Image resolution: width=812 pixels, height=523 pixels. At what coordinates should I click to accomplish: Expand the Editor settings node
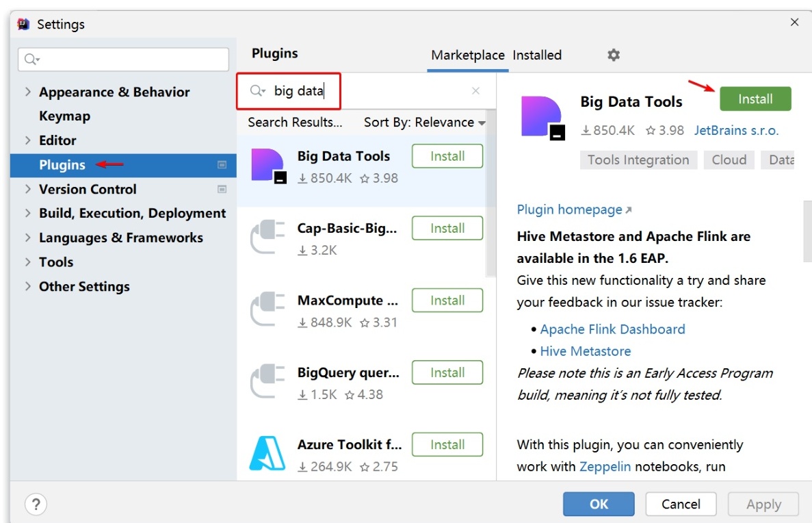click(28, 140)
